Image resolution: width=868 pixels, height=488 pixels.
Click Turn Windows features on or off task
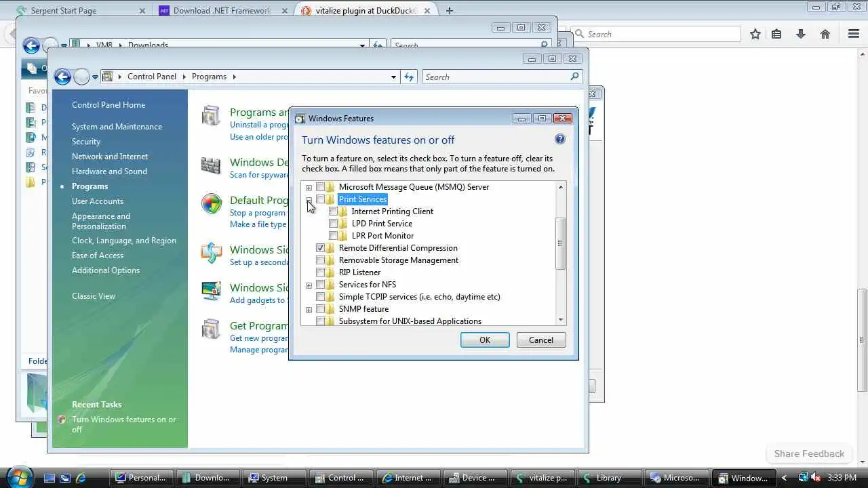coord(124,424)
